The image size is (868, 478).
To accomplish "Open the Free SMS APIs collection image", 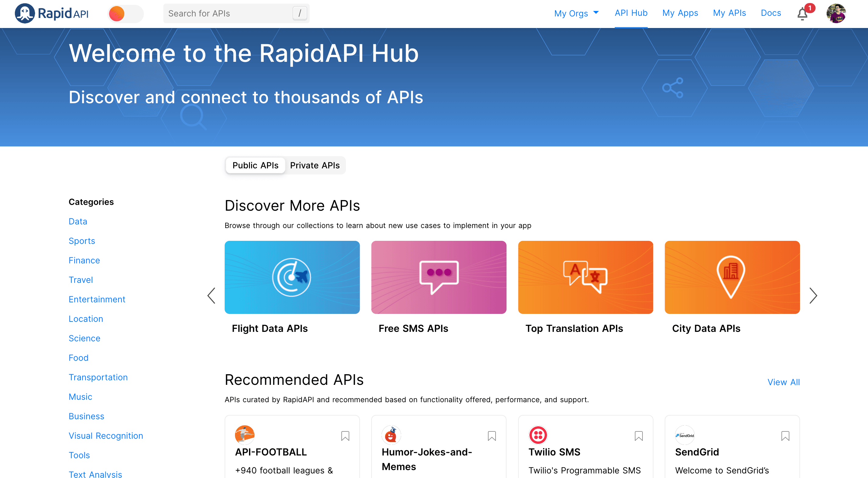I will pos(439,277).
